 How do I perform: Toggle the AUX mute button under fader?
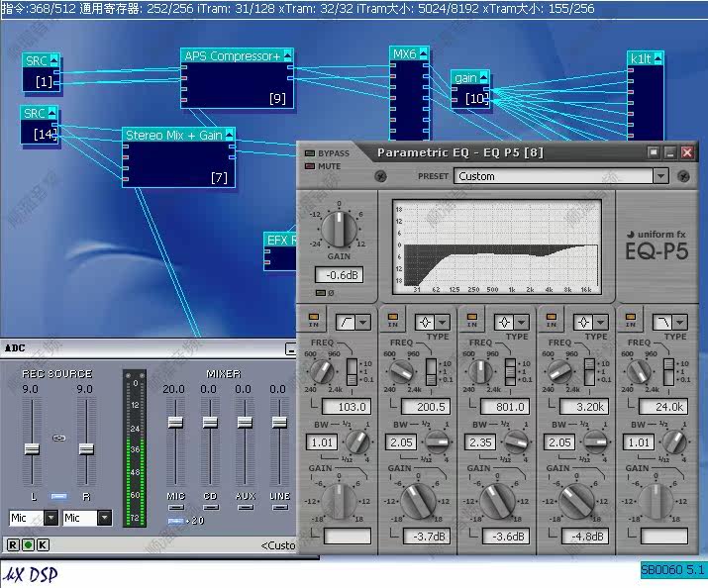coord(246,507)
